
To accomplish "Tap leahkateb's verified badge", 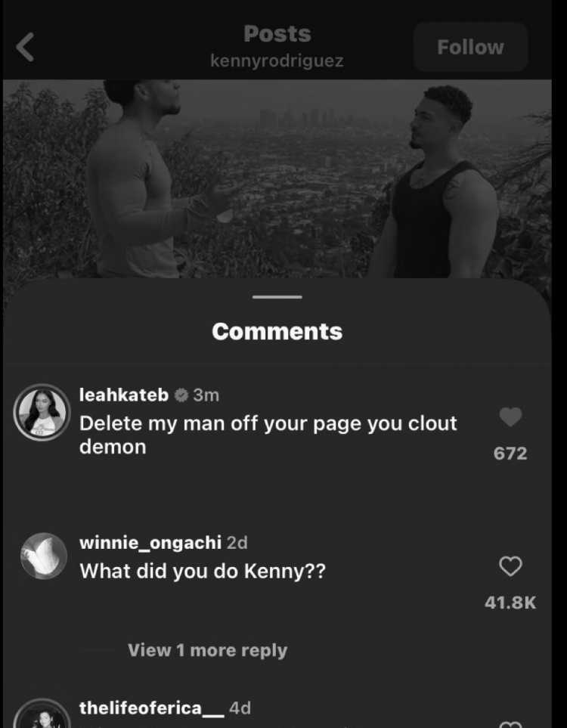I will (x=181, y=395).
